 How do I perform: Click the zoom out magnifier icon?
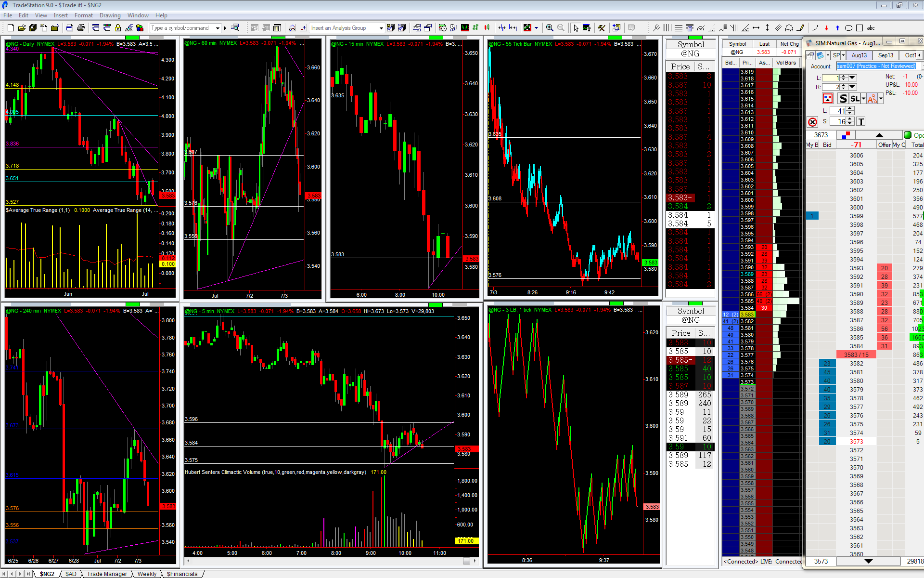tap(561, 28)
